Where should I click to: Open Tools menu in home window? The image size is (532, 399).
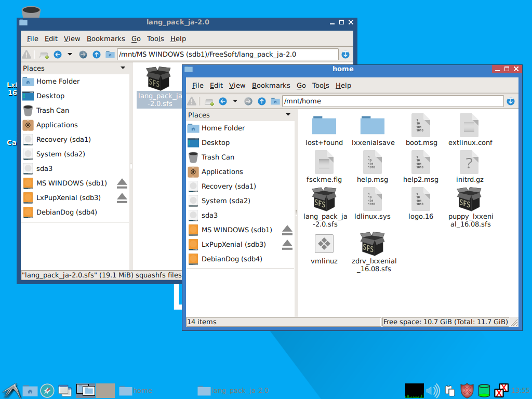coord(321,86)
